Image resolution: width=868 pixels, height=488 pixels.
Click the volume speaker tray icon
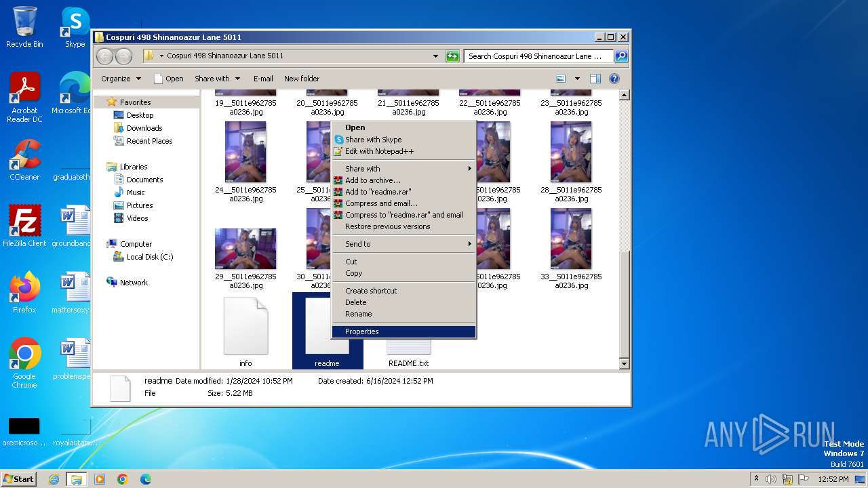click(771, 479)
